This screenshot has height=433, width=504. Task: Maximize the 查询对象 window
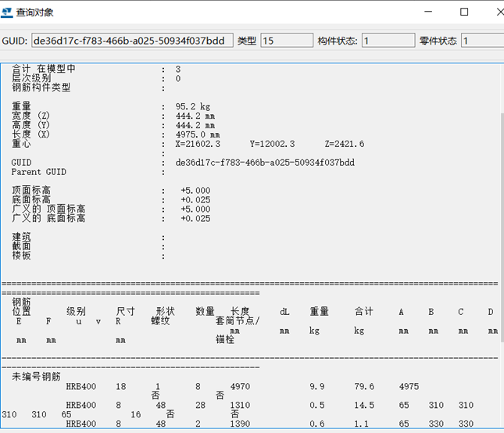464,12
